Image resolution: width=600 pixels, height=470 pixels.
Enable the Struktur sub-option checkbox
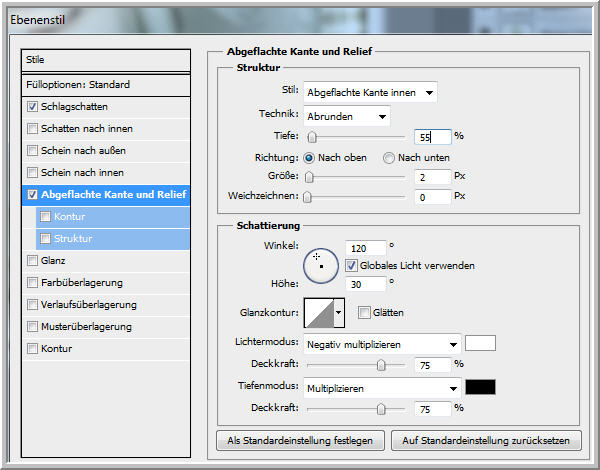tap(46, 239)
